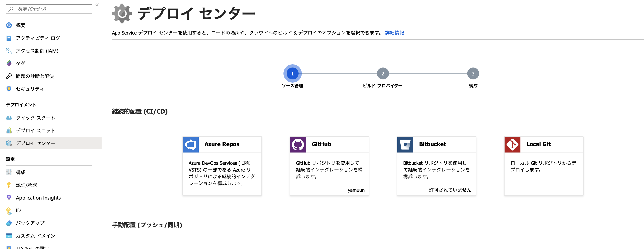Choose the GitHub card title
The width and height of the screenshot is (644, 249).
(x=321, y=144)
